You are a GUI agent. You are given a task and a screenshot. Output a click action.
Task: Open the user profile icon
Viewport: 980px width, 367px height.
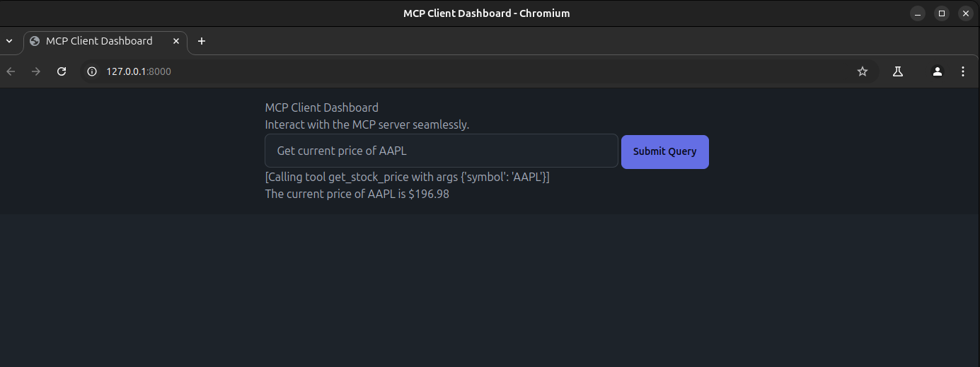point(937,71)
